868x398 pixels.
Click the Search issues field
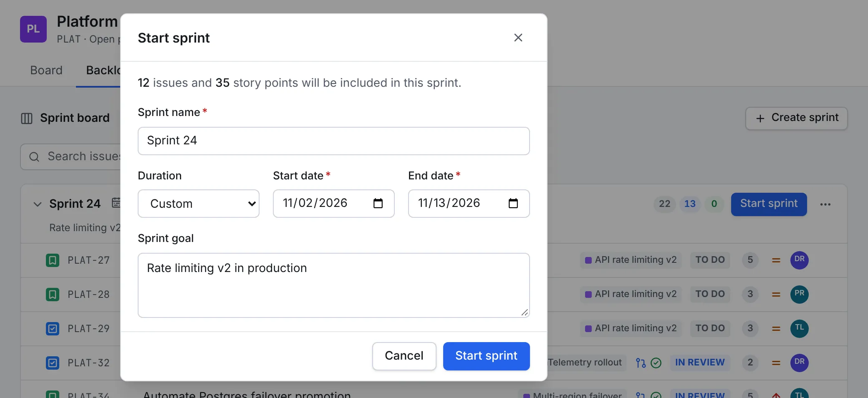71,157
